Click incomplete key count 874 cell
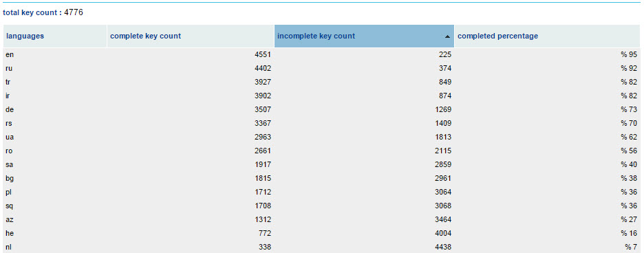The image size is (644, 253). tap(364, 96)
